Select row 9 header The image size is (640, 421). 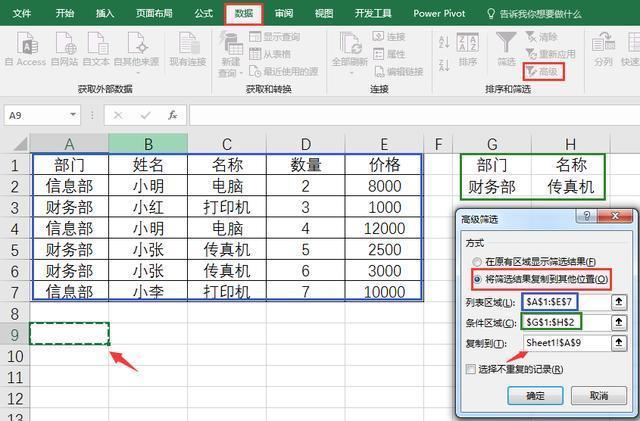coord(15,334)
